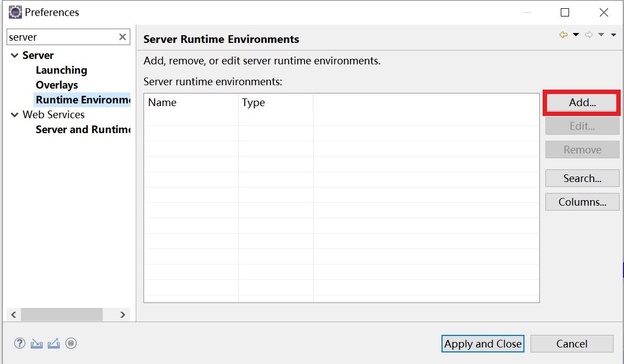Viewport: 624px width, 364px height.
Task: Click the Export preferences icon
Action: [54, 343]
